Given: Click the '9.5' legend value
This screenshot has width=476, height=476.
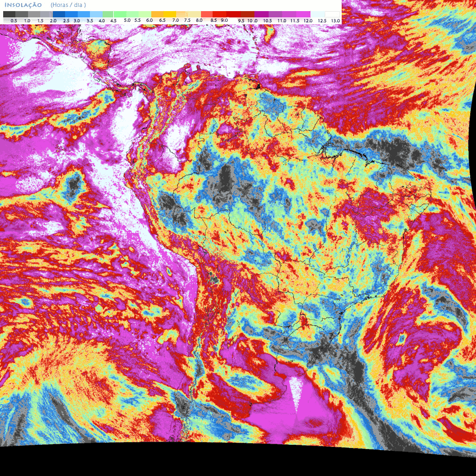Looking at the screenshot, I should tap(241, 21).
